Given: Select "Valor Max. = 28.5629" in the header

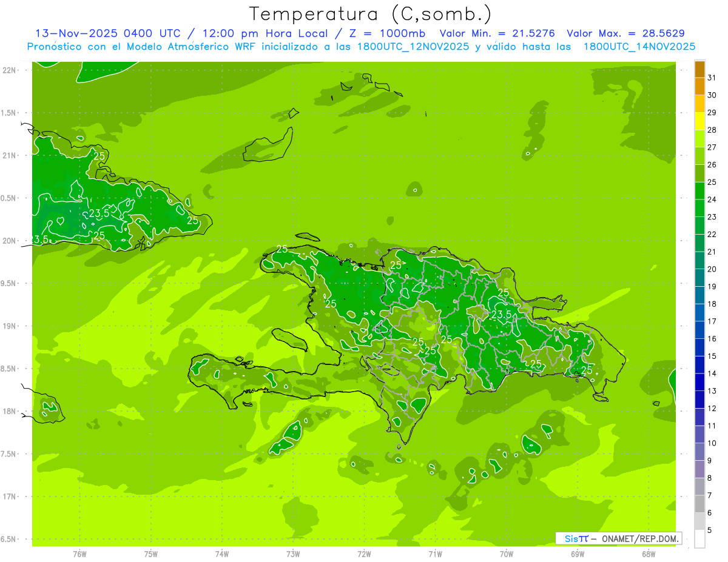Looking at the screenshot, I should 625,33.
